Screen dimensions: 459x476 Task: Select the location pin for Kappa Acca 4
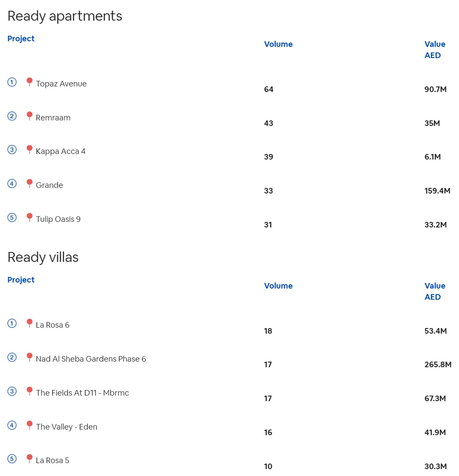[x=29, y=149]
